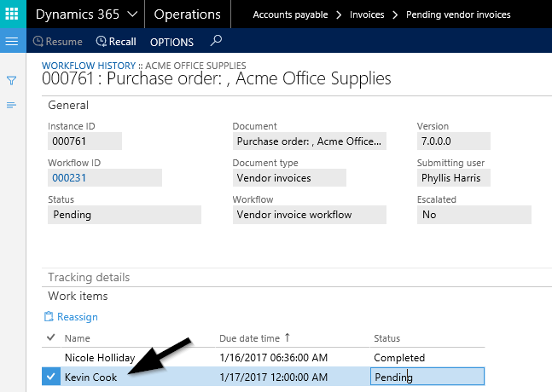
Task: Click the WORKFLOW HISTORY breadcrumb link
Action: [x=89, y=66]
